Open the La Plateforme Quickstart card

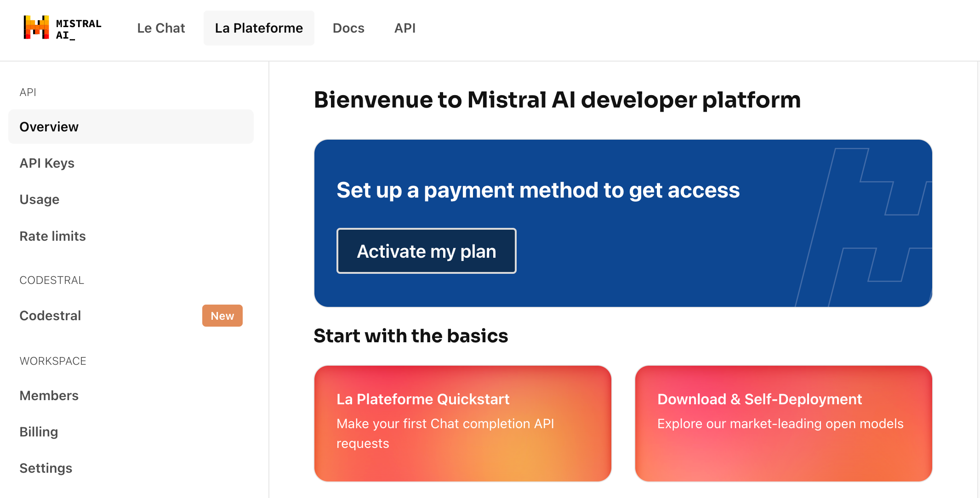click(463, 424)
